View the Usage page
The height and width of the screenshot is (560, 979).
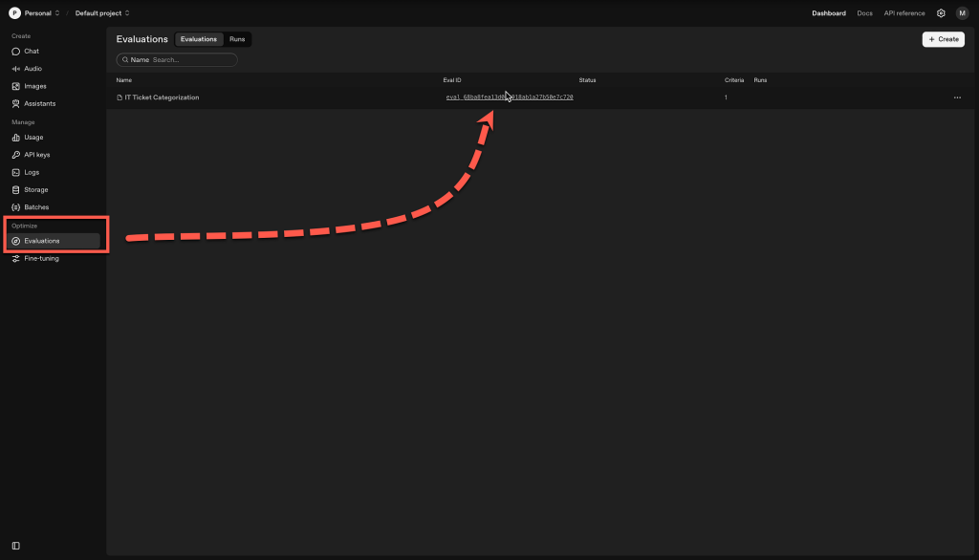(33, 138)
